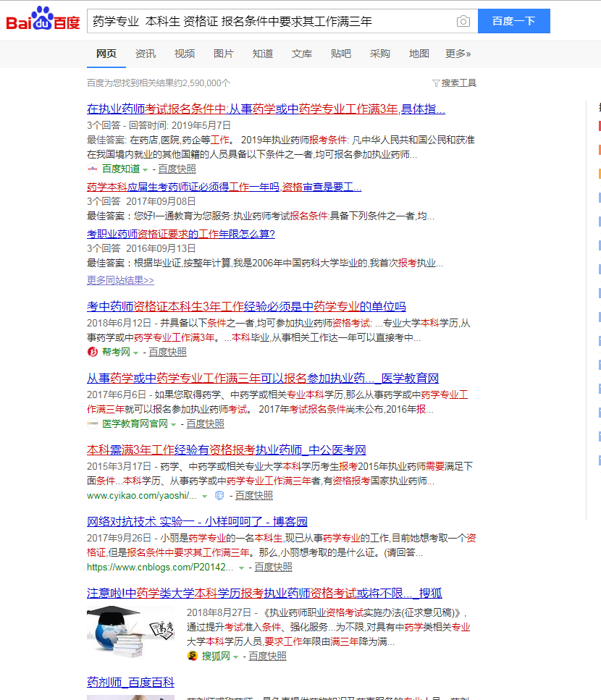
Task: Open result 在执业药师考试报名条件中
Action: [266, 109]
